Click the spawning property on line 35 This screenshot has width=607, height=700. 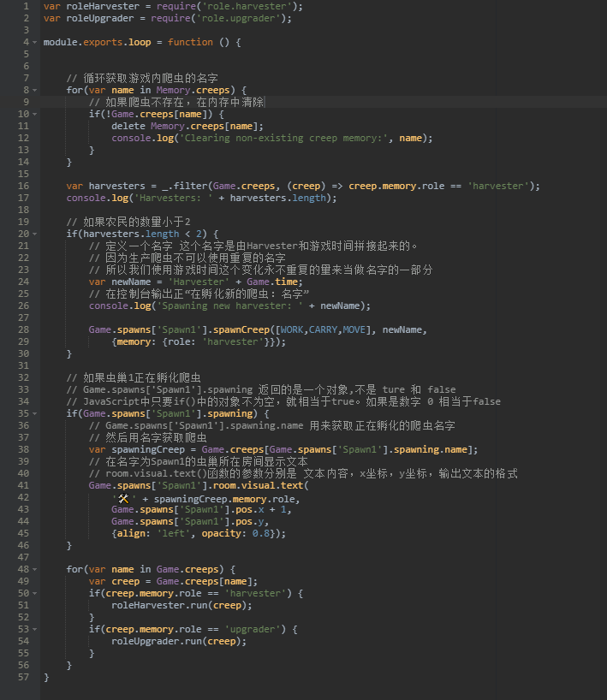pos(229,413)
